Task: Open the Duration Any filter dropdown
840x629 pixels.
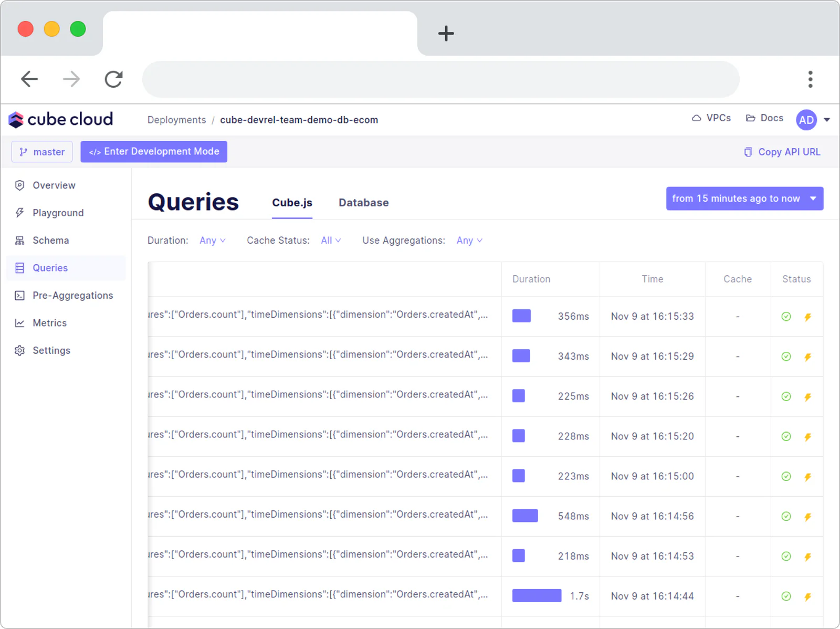Action: click(213, 240)
